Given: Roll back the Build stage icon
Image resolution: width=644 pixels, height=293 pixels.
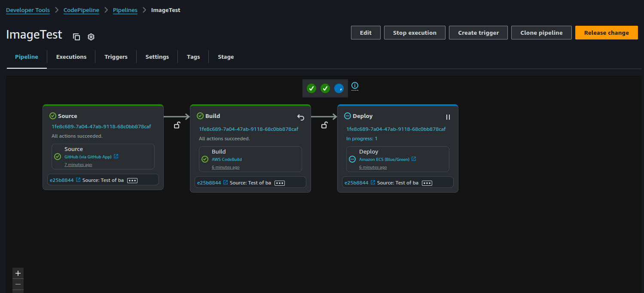Looking at the screenshot, I should [x=301, y=117].
